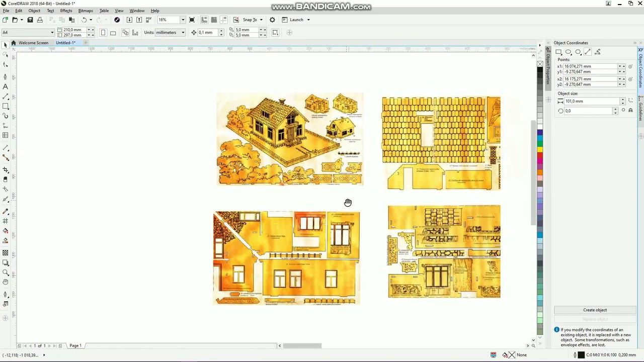Open the Options gear icon

[272, 20]
